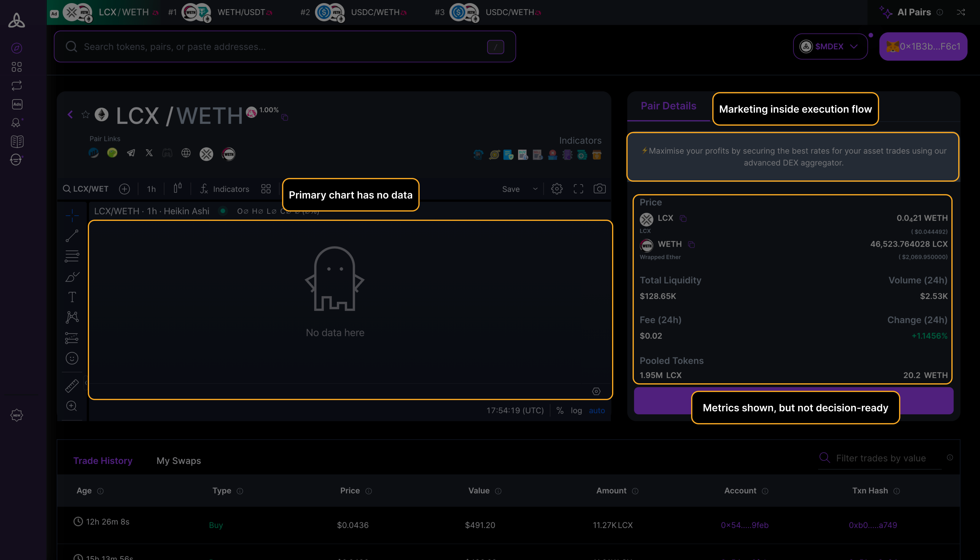
Task: Open the Indicators function menu on the chart
Action: (225, 189)
